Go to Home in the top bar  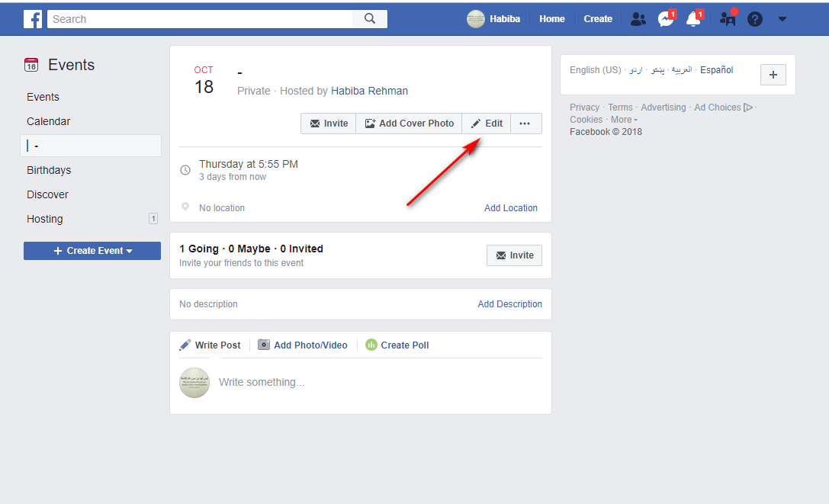[552, 19]
